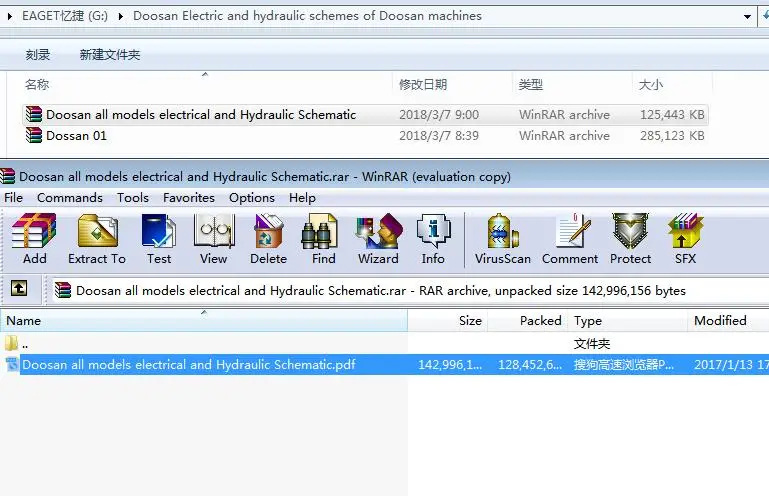
Task: Click the 2017/1/13 modified date cell
Action: click(x=731, y=365)
